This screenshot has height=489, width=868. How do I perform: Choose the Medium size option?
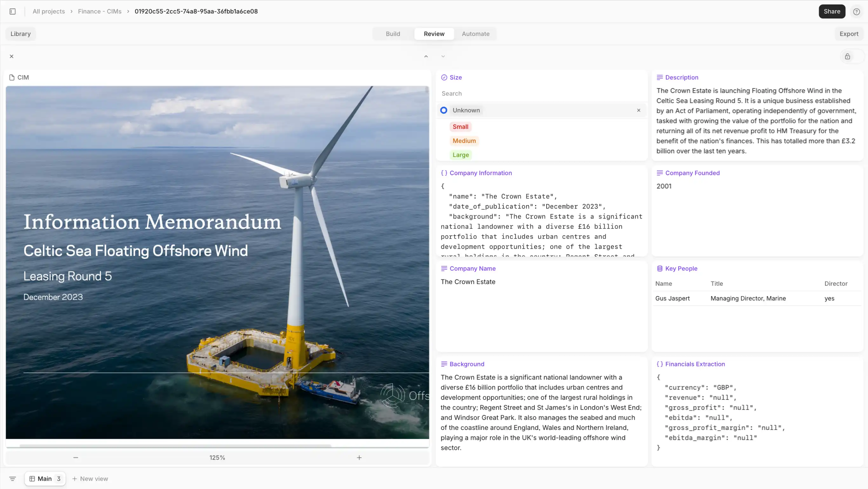coord(464,141)
